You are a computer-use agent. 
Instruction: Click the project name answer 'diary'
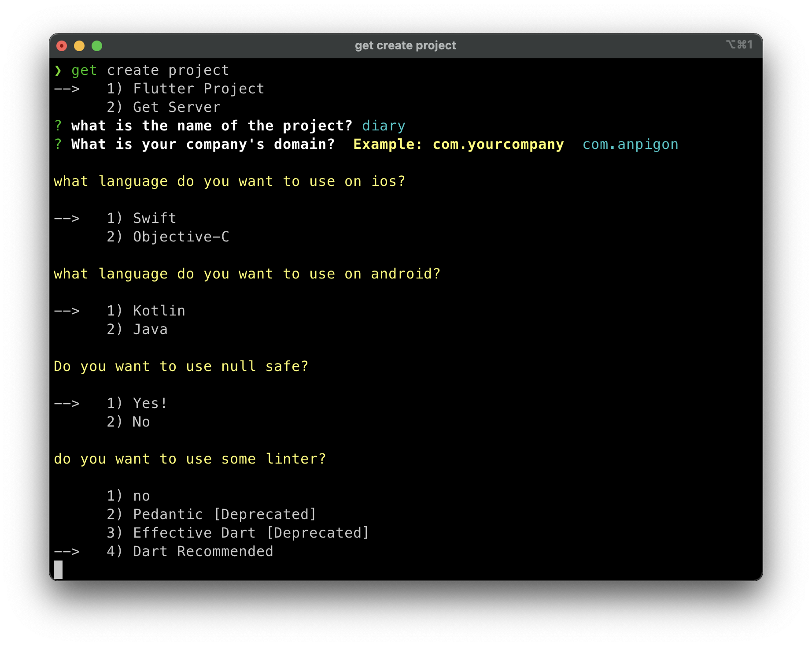tap(384, 126)
